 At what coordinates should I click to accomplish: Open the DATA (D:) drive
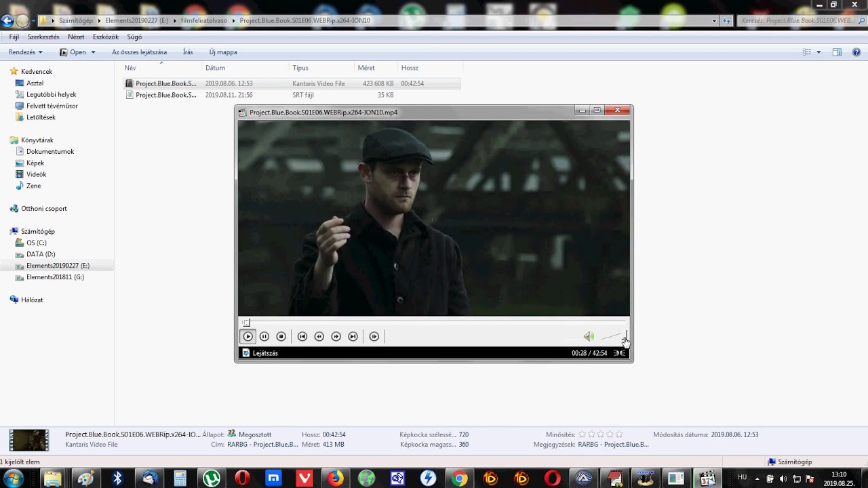(41, 254)
